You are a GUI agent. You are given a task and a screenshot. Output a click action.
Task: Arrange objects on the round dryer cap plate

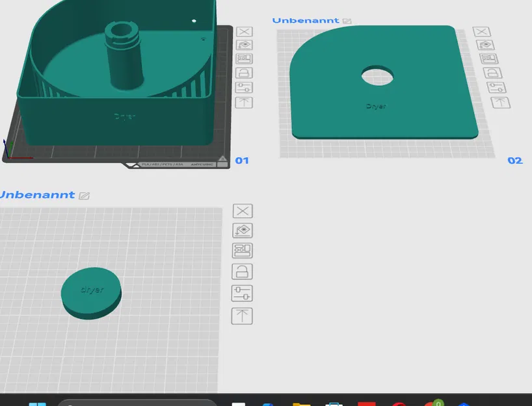point(242,251)
